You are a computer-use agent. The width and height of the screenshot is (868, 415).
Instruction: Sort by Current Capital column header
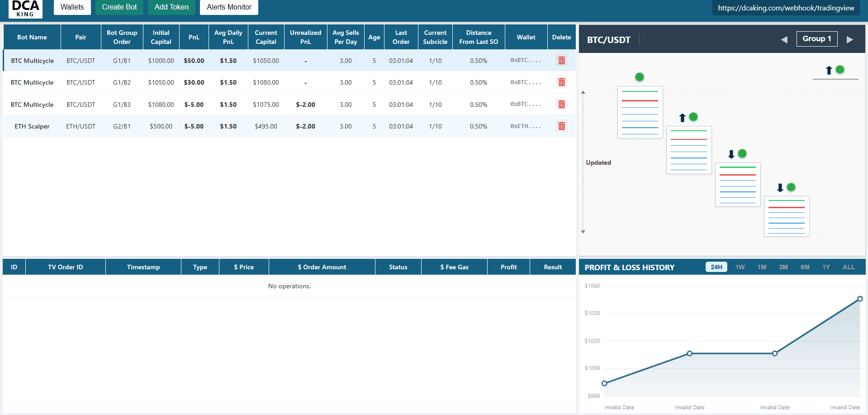(266, 37)
